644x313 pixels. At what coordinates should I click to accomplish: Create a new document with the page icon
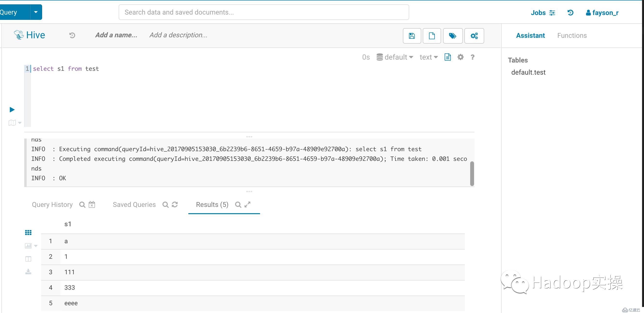pyautogui.click(x=432, y=36)
